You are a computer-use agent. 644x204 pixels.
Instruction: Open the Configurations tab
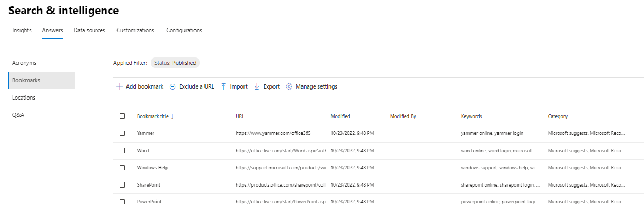[184, 30]
